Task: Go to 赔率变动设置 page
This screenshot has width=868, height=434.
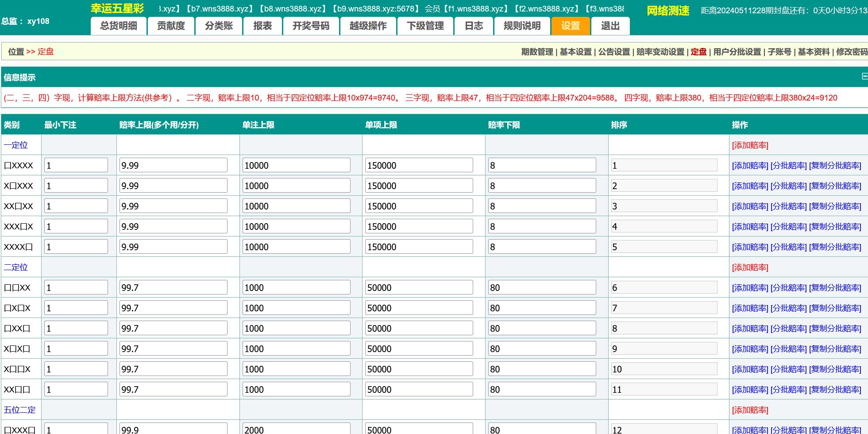Action: tap(660, 52)
